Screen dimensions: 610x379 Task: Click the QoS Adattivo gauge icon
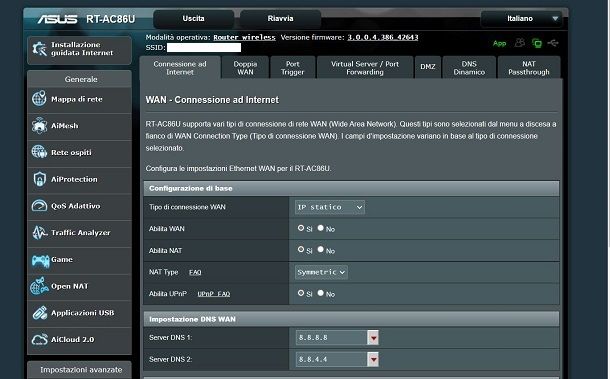pyautogui.click(x=39, y=205)
